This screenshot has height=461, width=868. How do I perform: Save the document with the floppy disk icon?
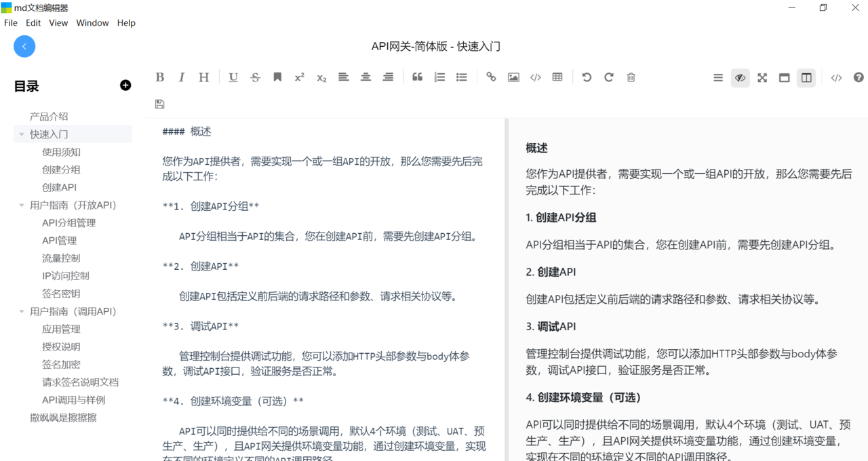tap(160, 104)
